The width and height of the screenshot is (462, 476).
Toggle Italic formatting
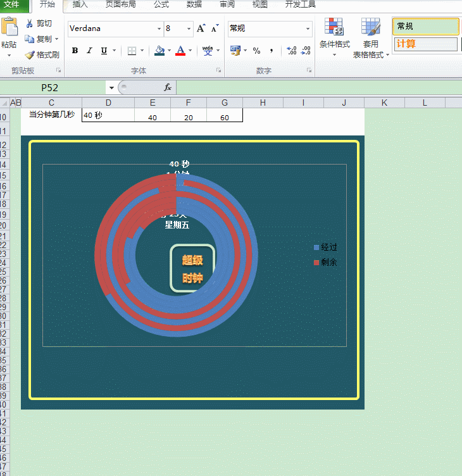[x=89, y=51]
